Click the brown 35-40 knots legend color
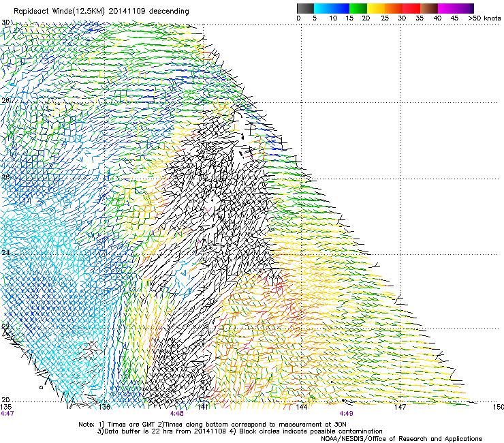 pyautogui.click(x=429, y=8)
